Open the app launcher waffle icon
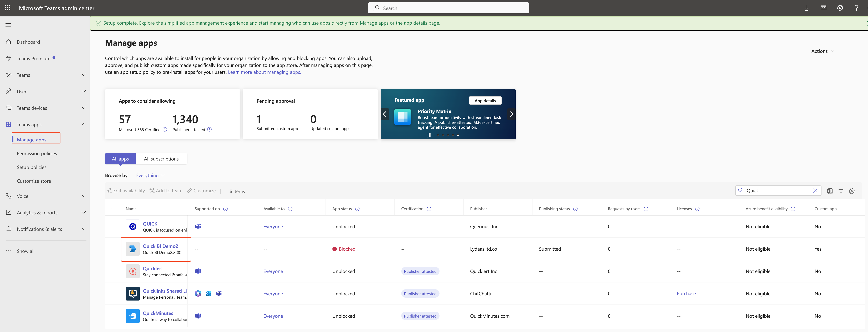868x332 pixels. pyautogui.click(x=8, y=8)
